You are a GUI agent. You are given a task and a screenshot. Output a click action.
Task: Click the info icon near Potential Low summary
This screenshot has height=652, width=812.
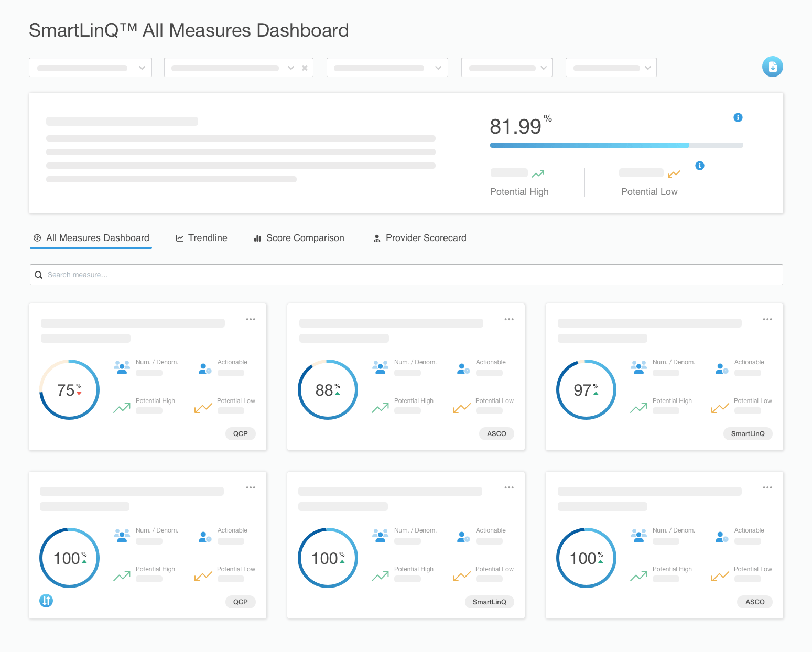pyautogui.click(x=699, y=166)
